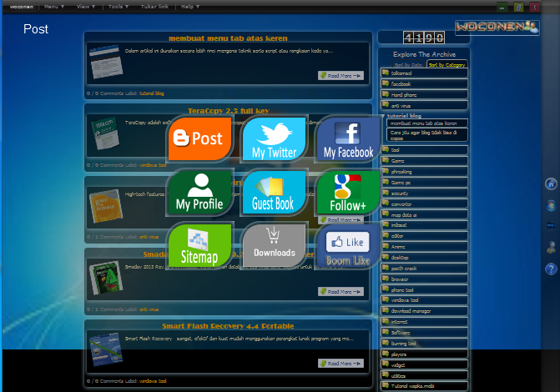560x392 pixels.
Task: Open the Game archive category
Action: pos(424,161)
